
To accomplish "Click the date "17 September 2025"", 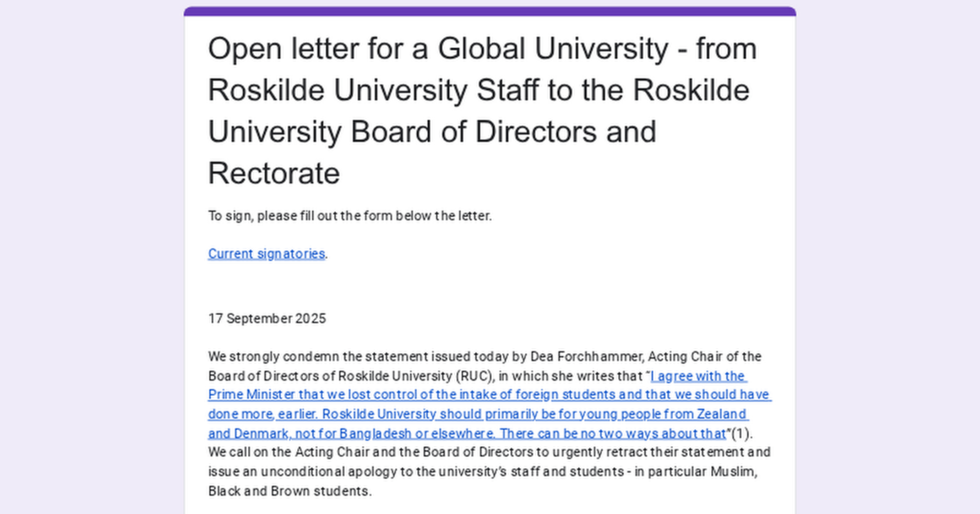I will (267, 319).
